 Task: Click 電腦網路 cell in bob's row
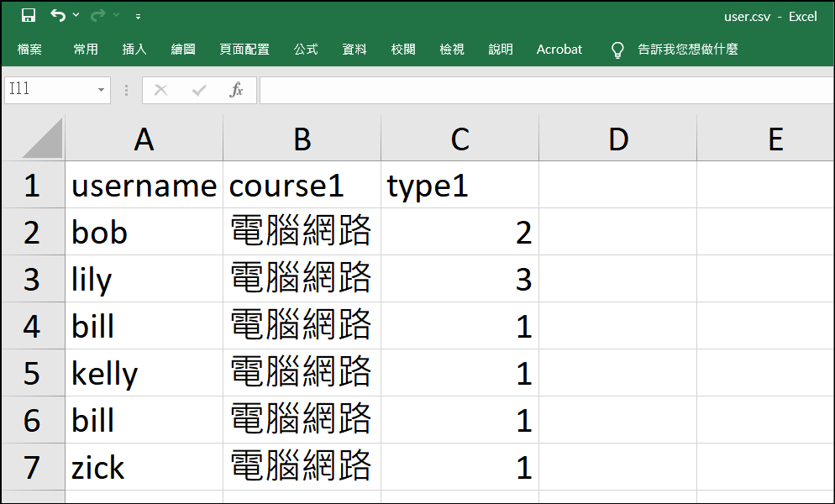[302, 232]
